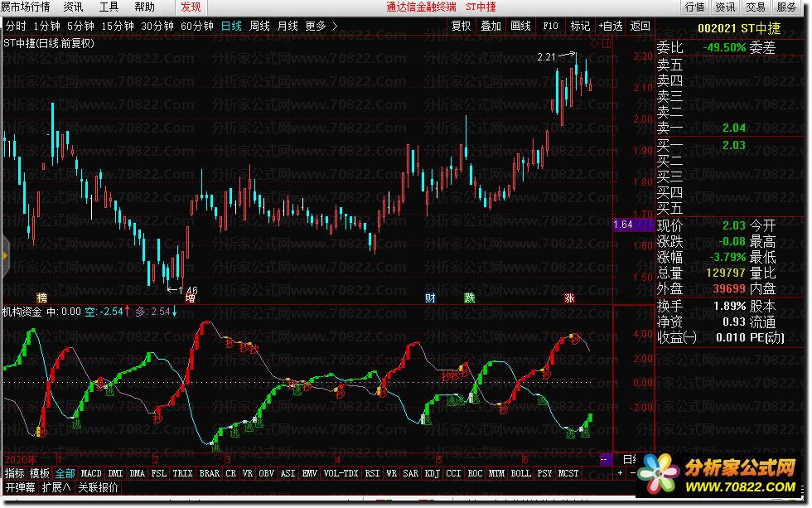This screenshot has height=508, width=812.
Task: Switch to the TRIX indicator
Action: point(182,473)
